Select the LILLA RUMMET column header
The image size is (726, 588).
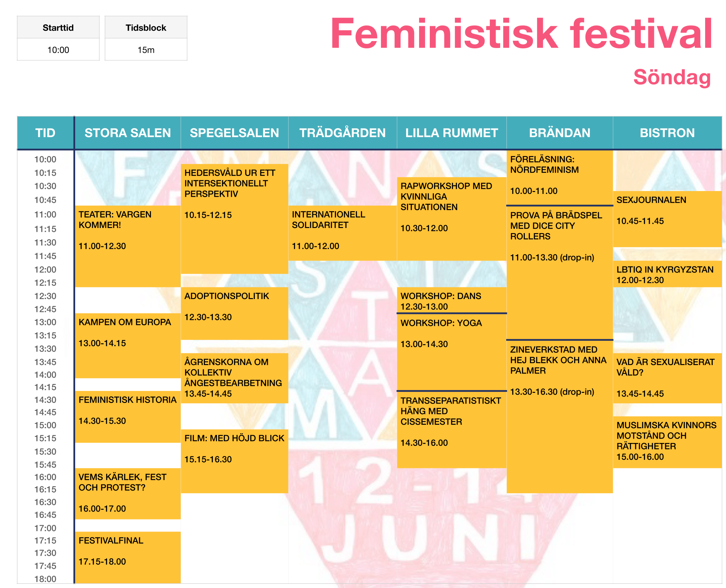click(x=451, y=133)
